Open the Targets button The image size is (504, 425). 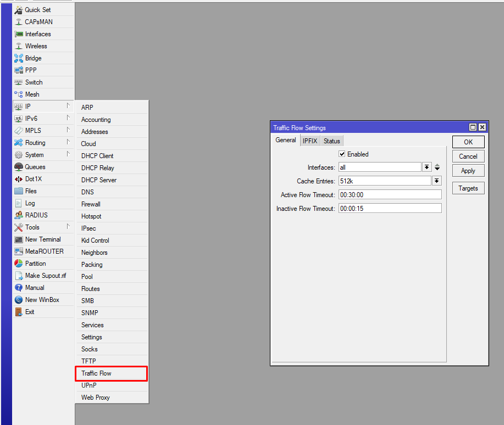(x=468, y=188)
